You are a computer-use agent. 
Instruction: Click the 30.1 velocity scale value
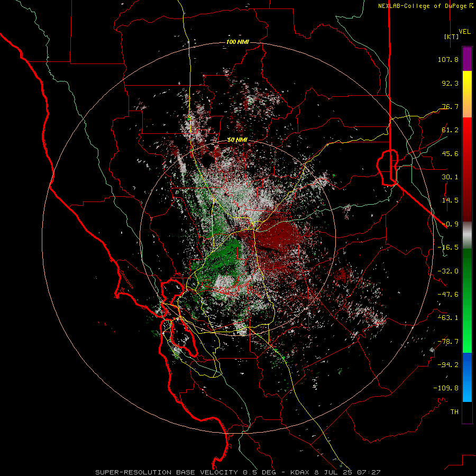coord(450,177)
